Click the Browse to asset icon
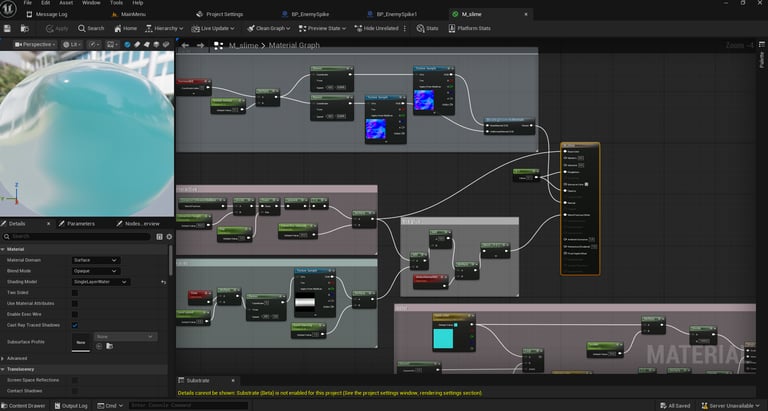 point(25,28)
